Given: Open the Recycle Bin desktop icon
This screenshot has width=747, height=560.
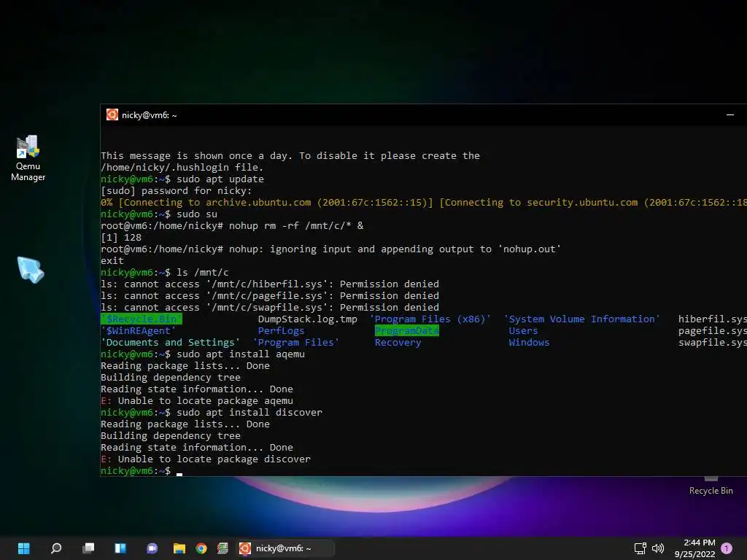Looking at the screenshot, I should tap(711, 486).
